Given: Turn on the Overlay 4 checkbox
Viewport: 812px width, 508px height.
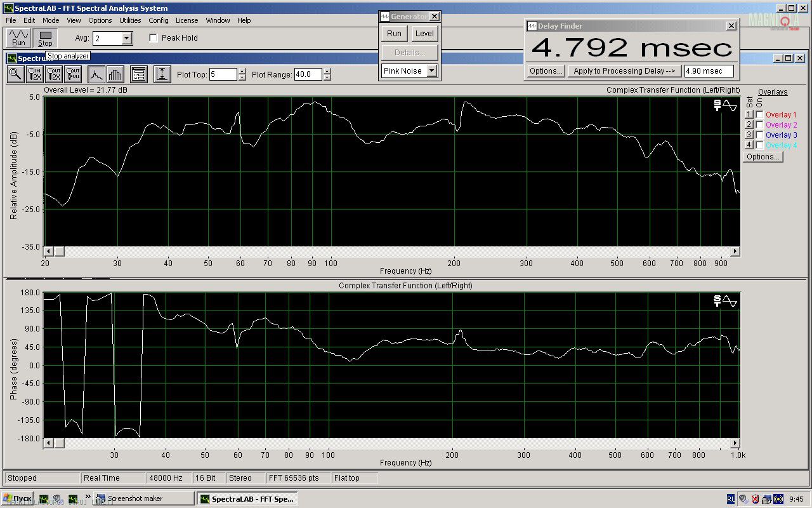Looking at the screenshot, I should tap(759, 145).
